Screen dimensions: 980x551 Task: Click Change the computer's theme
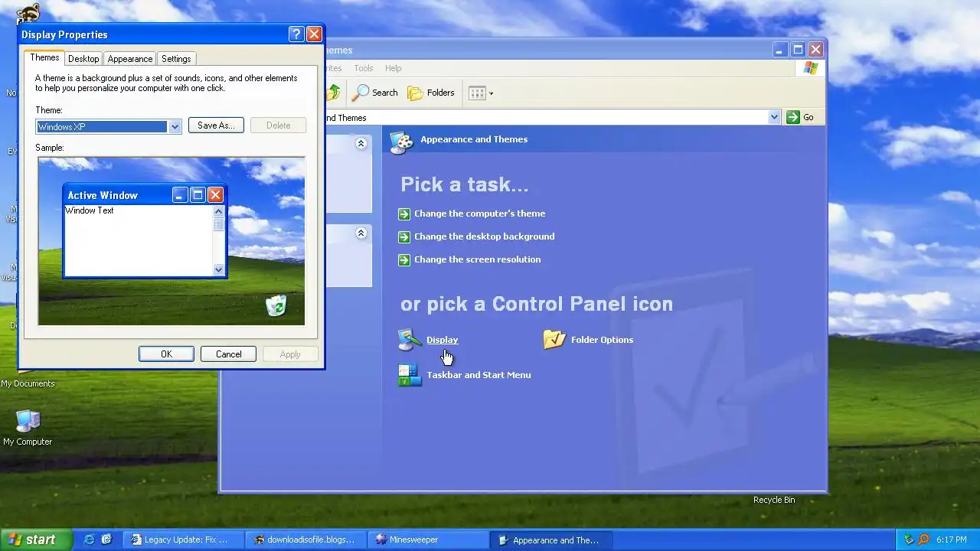pyautogui.click(x=479, y=214)
